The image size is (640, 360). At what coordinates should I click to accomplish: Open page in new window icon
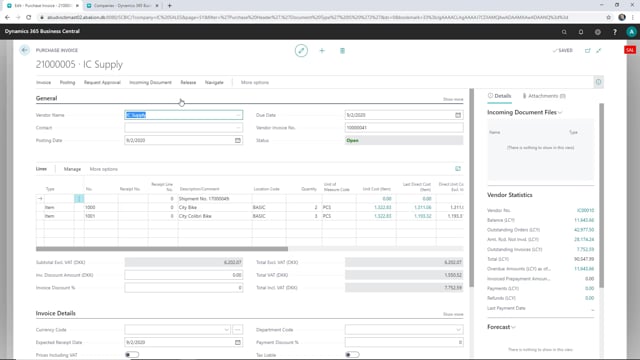(x=588, y=51)
